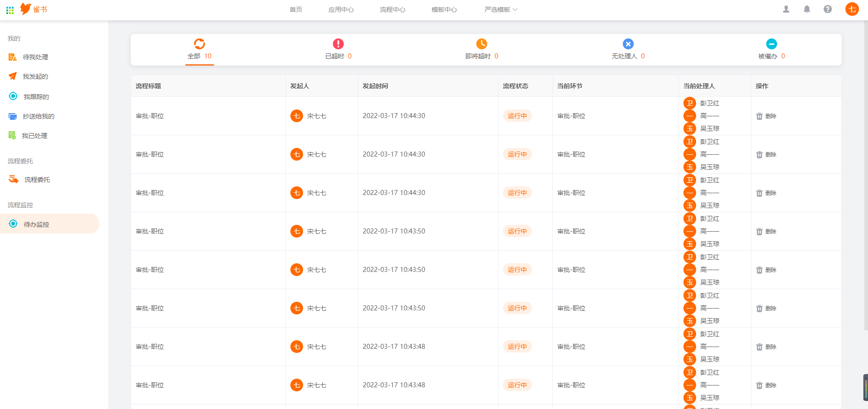Delete the second 10:44:30 process row
The image size is (868, 409).
766,155
